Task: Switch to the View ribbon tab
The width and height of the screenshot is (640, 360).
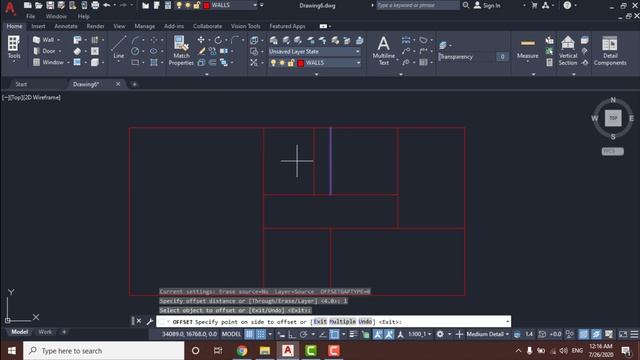Action: (119, 26)
